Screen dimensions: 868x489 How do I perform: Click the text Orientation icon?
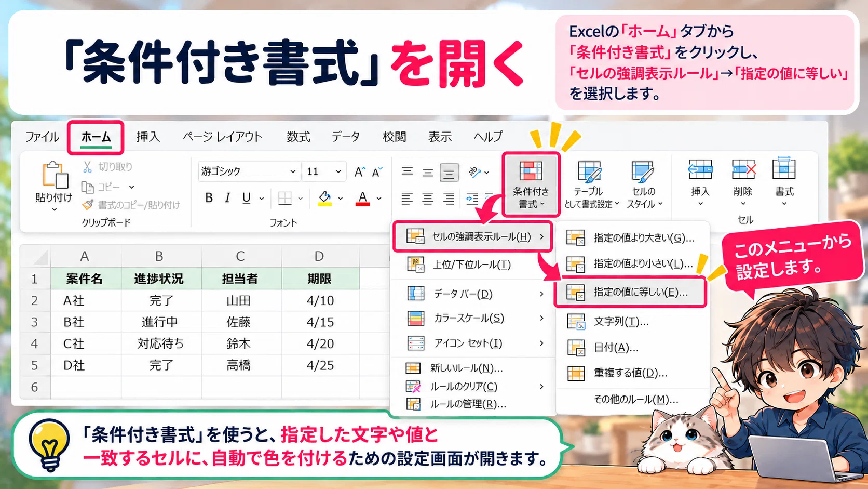(474, 171)
